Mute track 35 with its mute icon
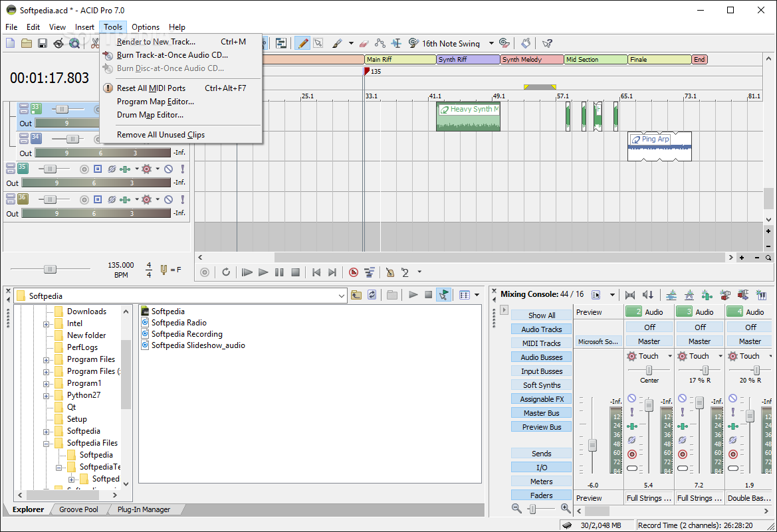This screenshot has width=777, height=532. [168, 169]
